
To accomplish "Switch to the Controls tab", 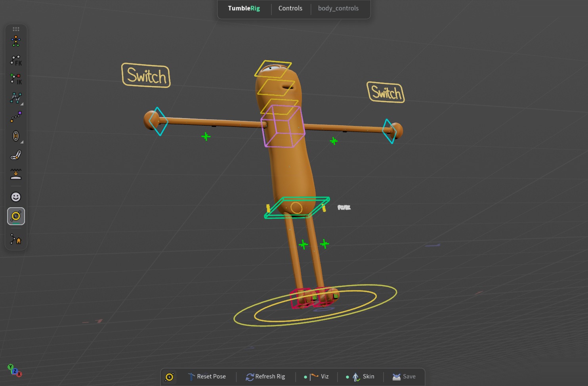I will pos(290,8).
